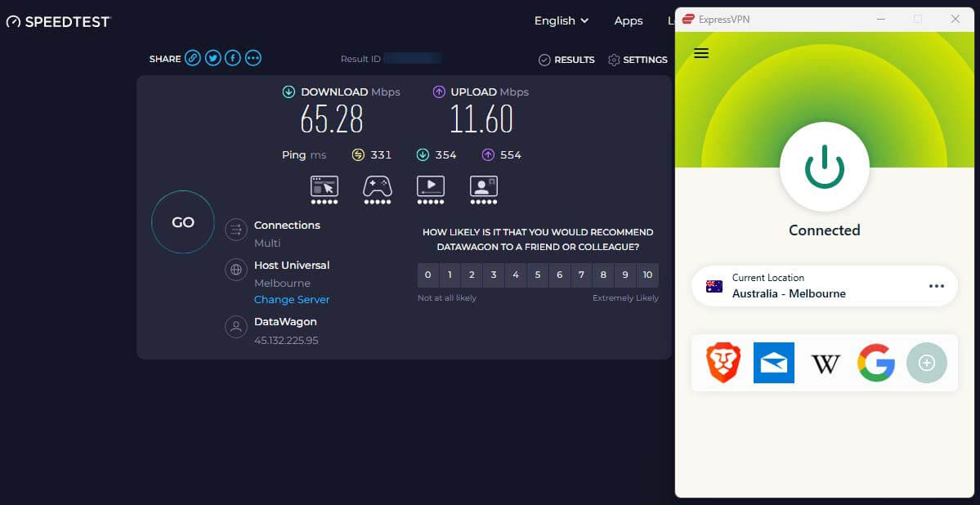Click the Change Server link

pyautogui.click(x=292, y=300)
